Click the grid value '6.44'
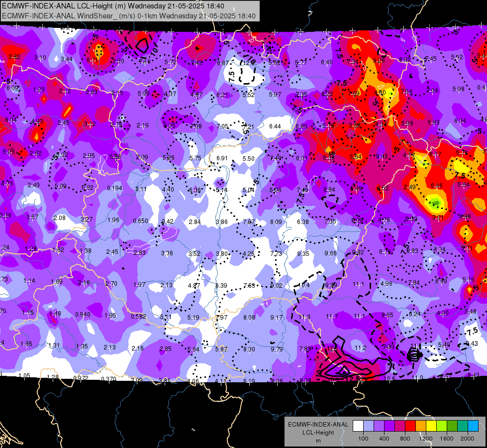Screen dimensions: 487x448 pos(275,126)
